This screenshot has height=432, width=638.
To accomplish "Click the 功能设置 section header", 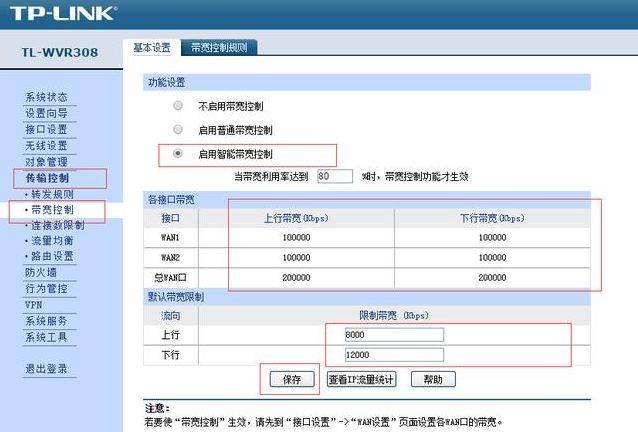I will click(x=166, y=83).
